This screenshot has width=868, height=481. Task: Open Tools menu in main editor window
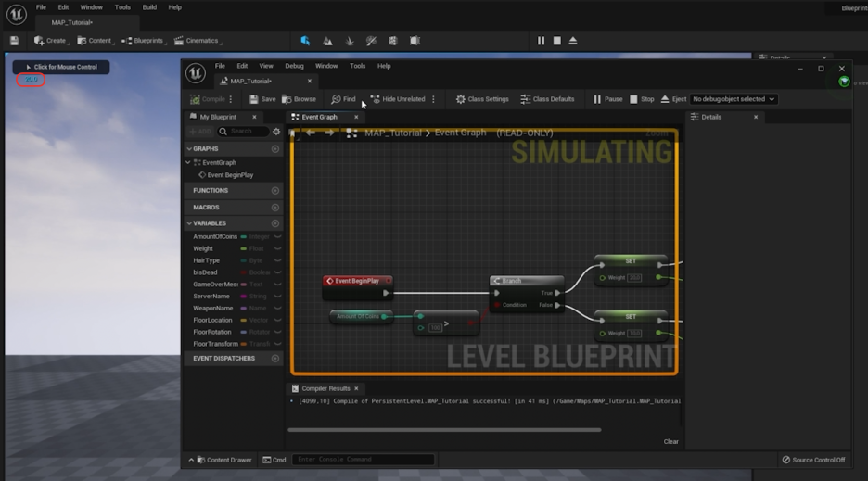point(122,7)
